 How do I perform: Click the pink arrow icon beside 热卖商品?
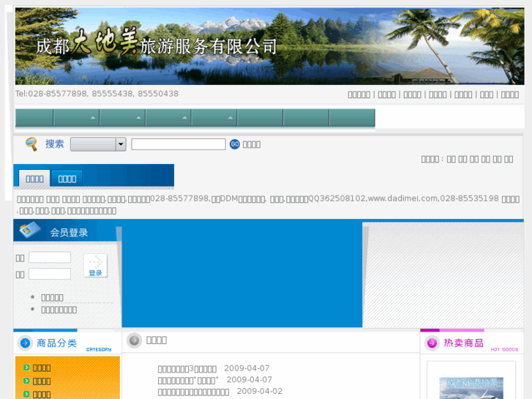432,343
